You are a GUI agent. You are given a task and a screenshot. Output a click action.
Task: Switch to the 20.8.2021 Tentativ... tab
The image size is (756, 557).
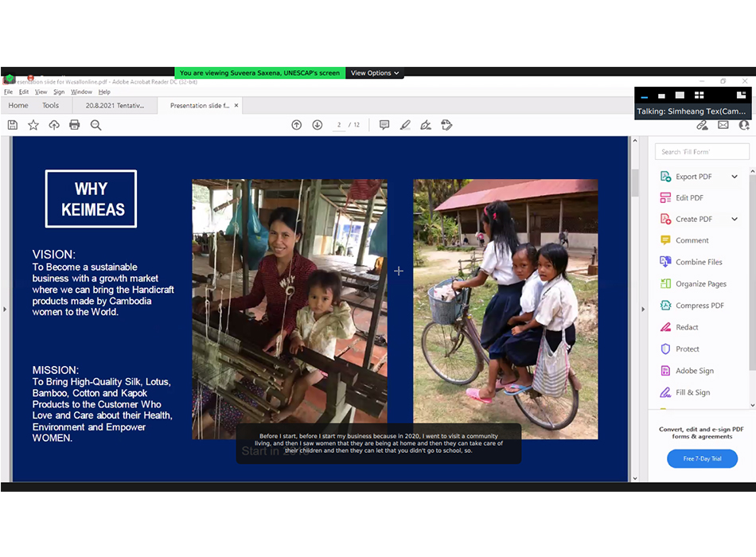115,106
